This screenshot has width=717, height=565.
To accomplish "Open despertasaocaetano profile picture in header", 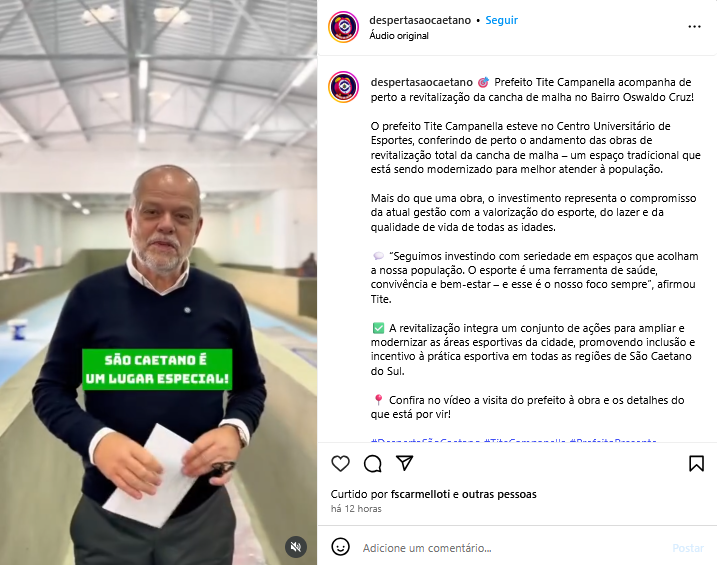I will 343,27.
